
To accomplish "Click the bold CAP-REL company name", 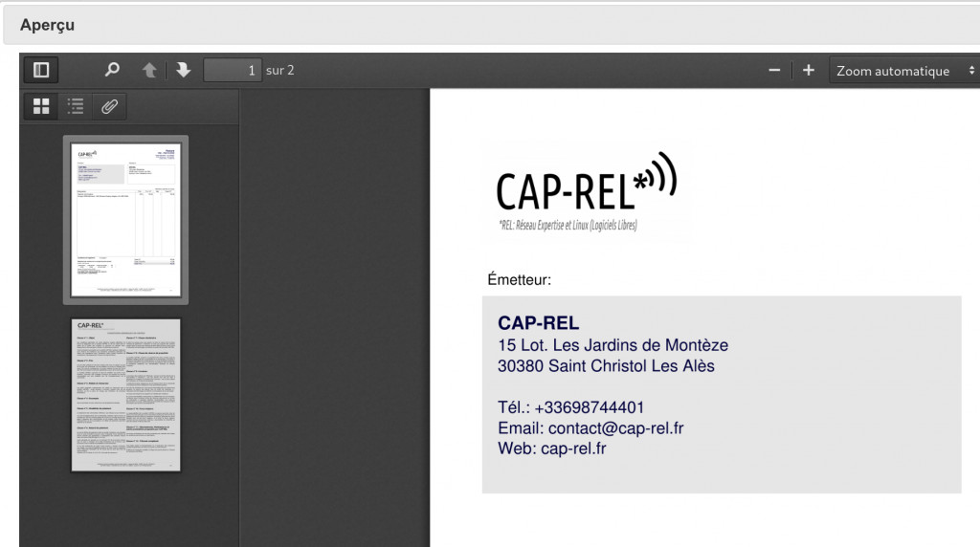I will point(538,323).
